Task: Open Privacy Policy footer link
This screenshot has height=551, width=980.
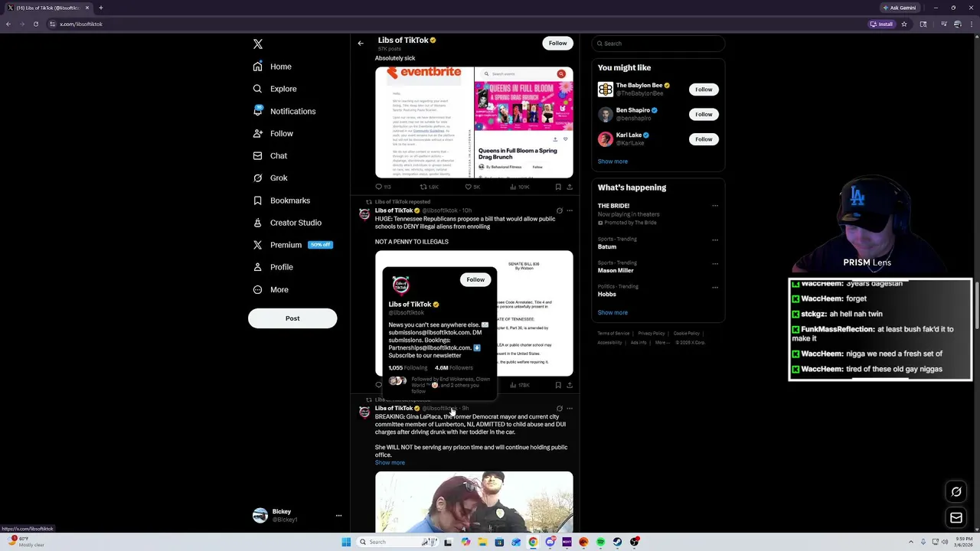Action: tap(652, 334)
